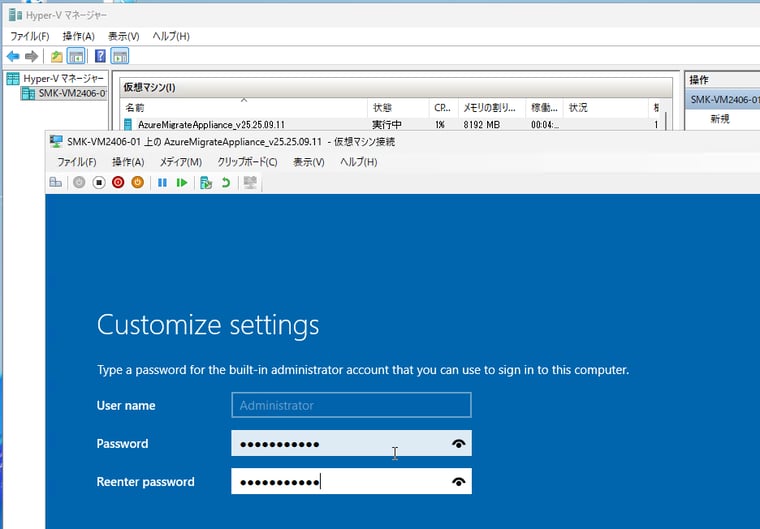Click the green Revert arrow icon
Image resolution: width=760 pixels, height=529 pixels.
(226, 183)
